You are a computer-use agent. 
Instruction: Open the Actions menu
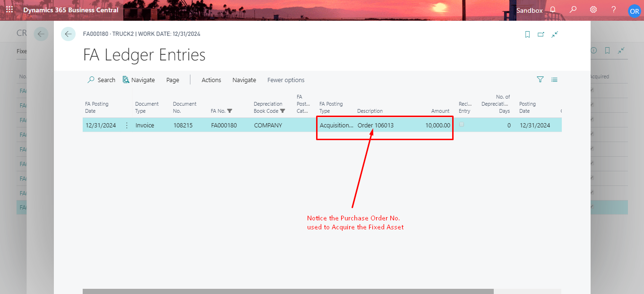click(211, 80)
